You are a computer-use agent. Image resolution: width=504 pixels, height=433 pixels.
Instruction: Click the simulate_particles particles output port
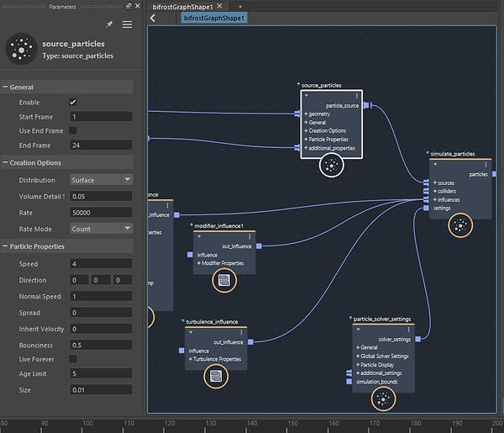(x=494, y=174)
